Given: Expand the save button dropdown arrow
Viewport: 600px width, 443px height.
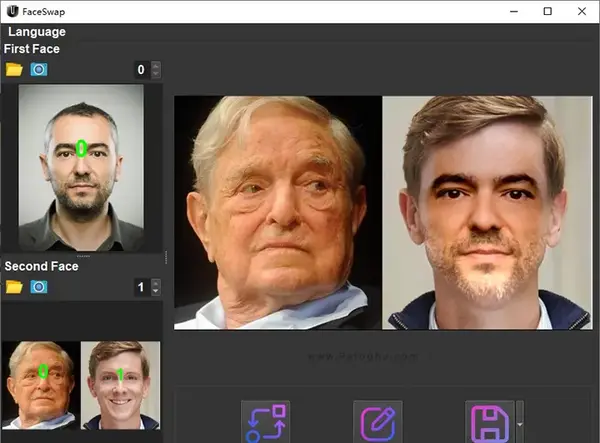Looking at the screenshot, I should click(520, 424).
